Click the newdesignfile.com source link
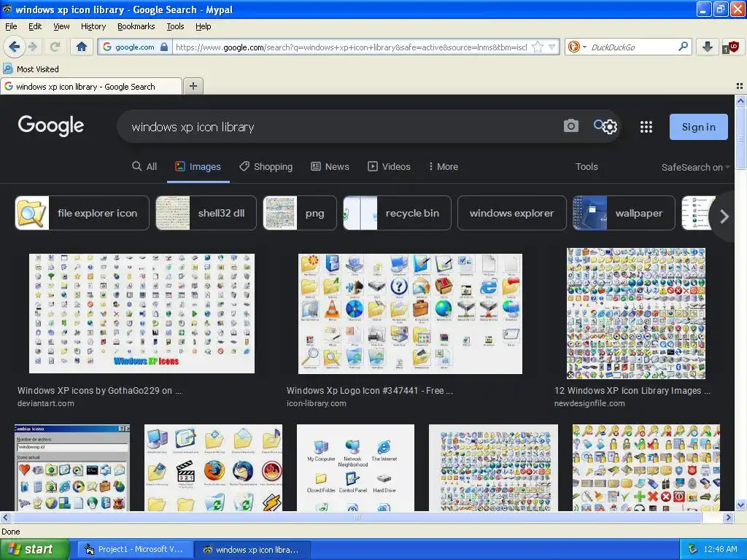 589,403
